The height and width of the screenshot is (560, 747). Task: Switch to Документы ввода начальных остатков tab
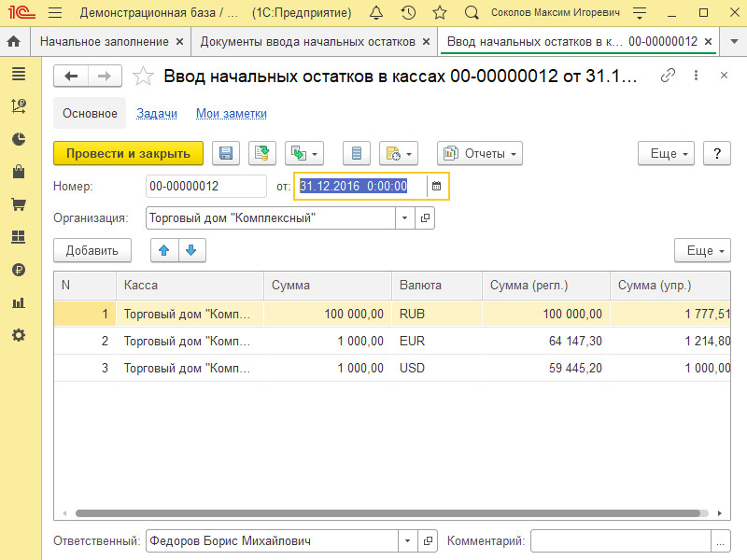(x=307, y=42)
